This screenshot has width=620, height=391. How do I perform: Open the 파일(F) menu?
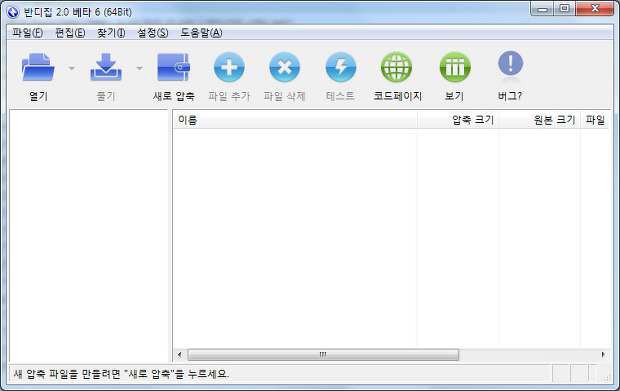(27, 33)
